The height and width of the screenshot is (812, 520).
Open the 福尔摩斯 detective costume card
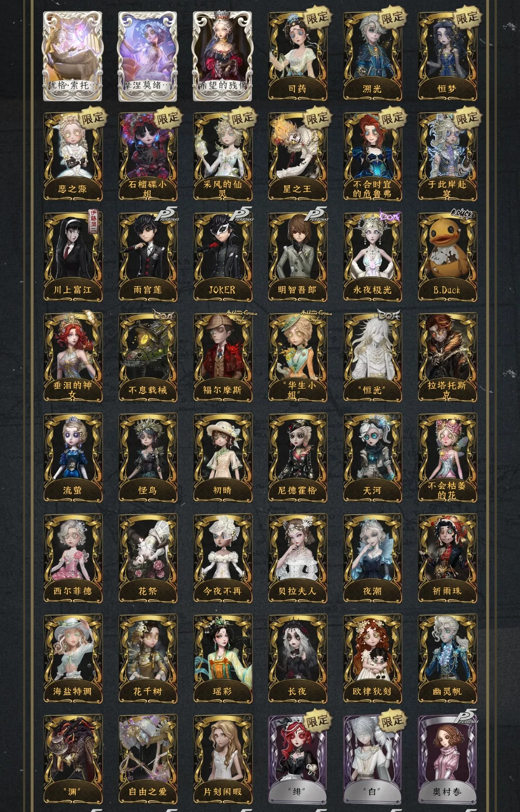222,357
